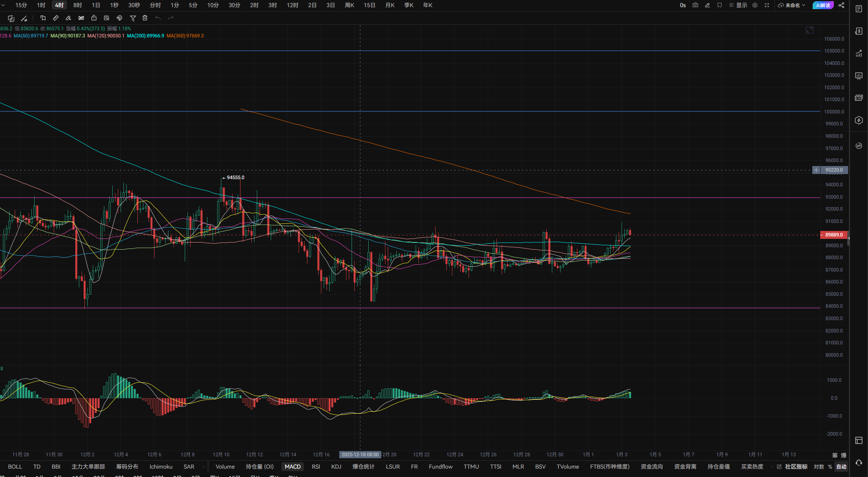Take a chart screenshot with camera icon
The width and height of the screenshot is (868, 477).
click(695, 5)
